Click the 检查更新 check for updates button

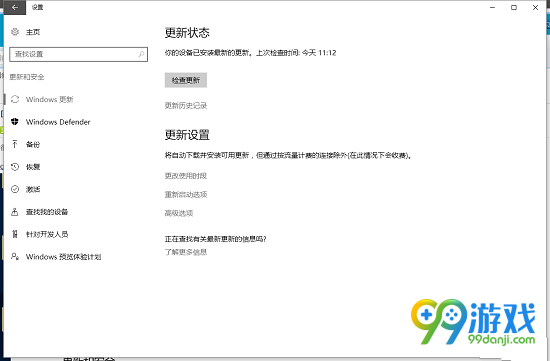point(186,80)
